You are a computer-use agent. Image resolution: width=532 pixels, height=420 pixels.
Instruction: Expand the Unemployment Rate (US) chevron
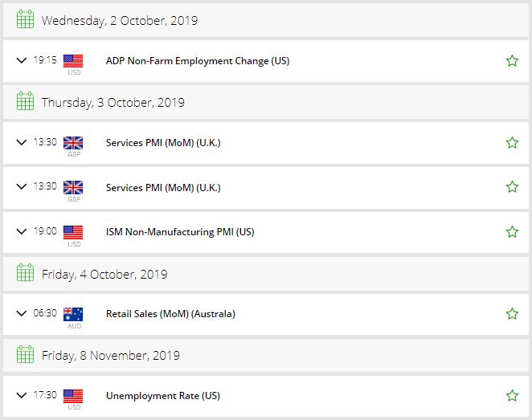pyautogui.click(x=22, y=395)
